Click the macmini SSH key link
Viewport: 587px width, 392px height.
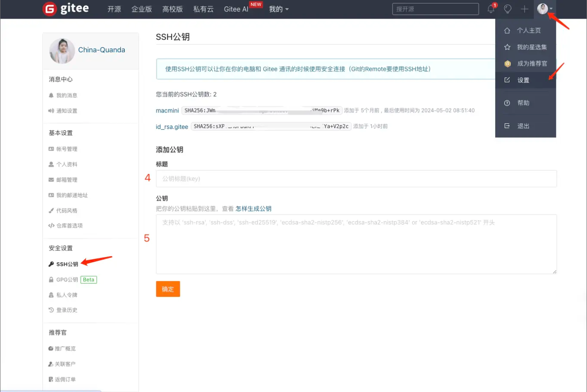click(167, 110)
